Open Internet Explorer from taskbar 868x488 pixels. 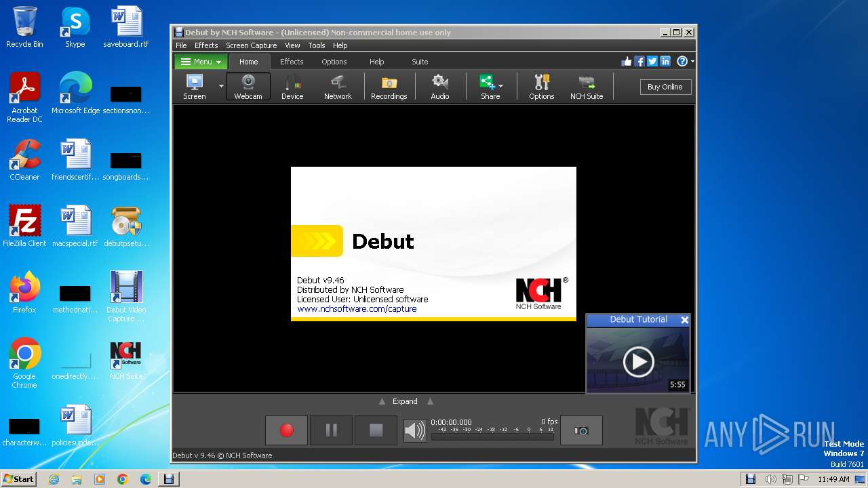(54, 479)
